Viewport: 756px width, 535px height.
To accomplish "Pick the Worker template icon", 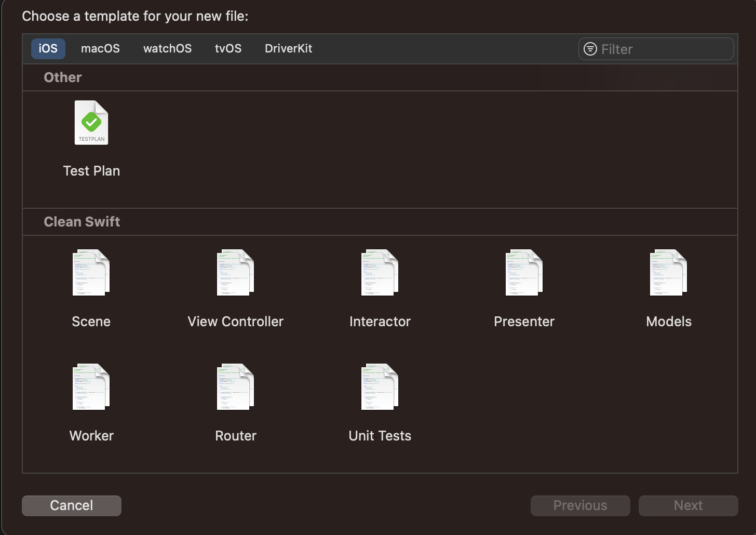I will pyautogui.click(x=91, y=387).
